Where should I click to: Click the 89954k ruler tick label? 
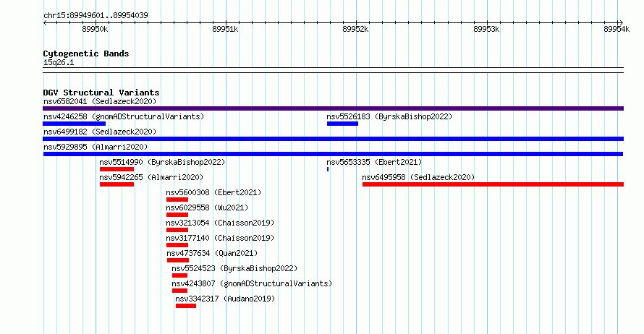tap(617, 29)
